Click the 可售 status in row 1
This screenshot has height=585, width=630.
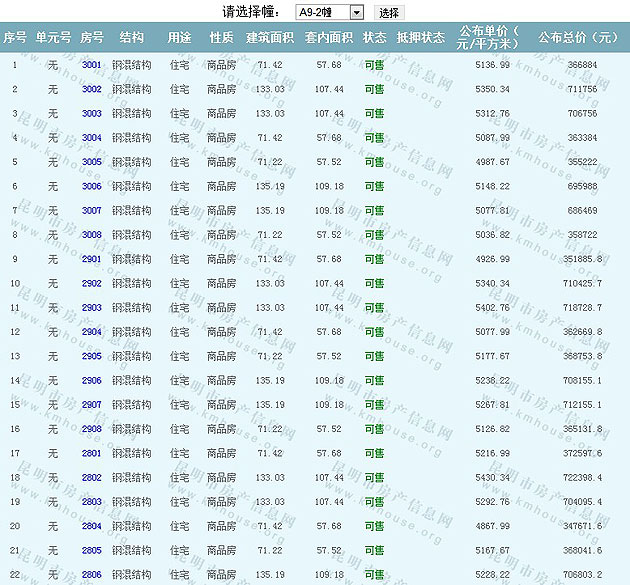[x=374, y=65]
